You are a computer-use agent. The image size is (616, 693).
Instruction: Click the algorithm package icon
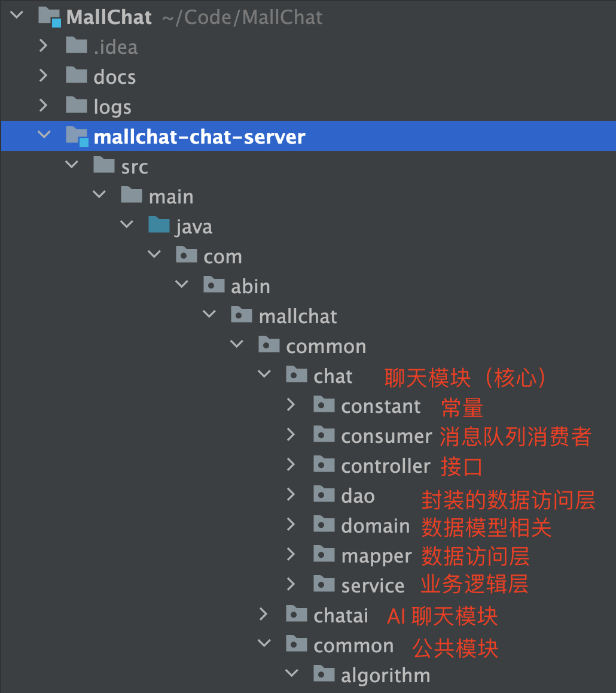point(324,674)
